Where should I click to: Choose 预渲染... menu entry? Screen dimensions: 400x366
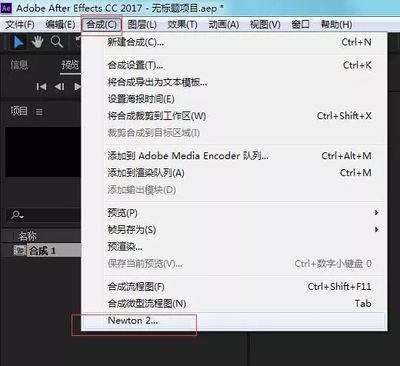pyautogui.click(x=234, y=247)
